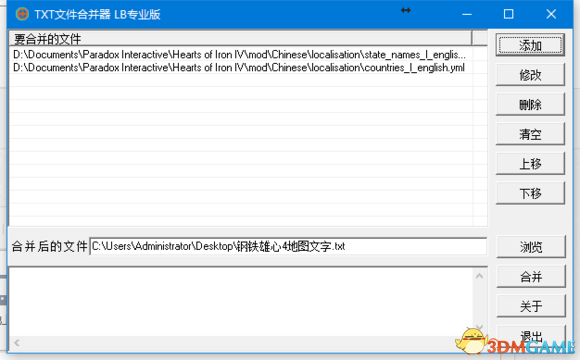Focus the 合并后的文件 output path field

pos(288,246)
